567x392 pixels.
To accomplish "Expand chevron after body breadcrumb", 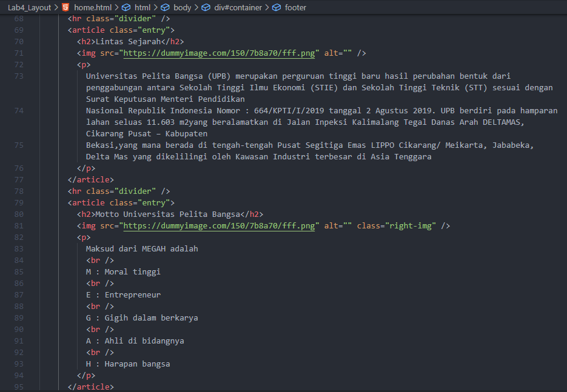I will pyautogui.click(x=196, y=7).
